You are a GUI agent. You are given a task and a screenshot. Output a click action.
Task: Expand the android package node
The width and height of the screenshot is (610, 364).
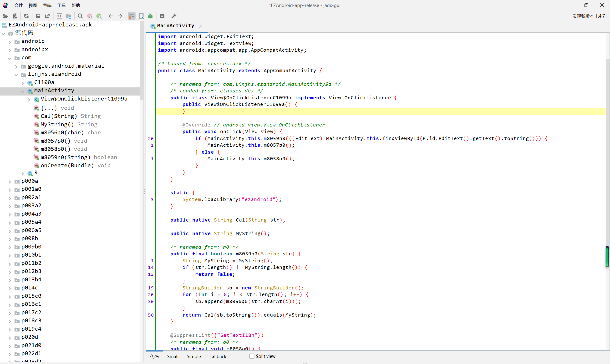tap(10, 42)
